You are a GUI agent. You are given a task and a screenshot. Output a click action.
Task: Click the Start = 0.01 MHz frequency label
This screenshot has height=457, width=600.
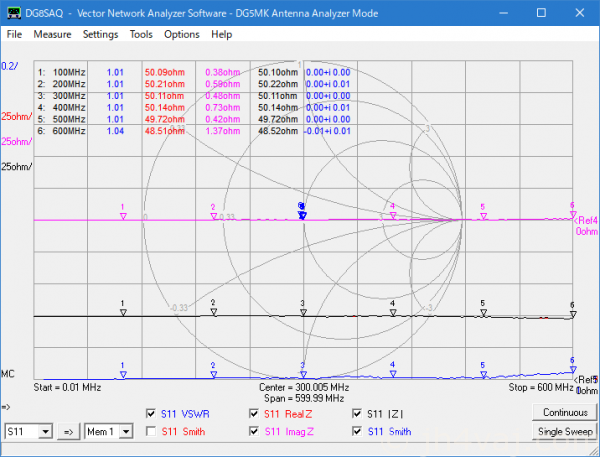(x=69, y=386)
